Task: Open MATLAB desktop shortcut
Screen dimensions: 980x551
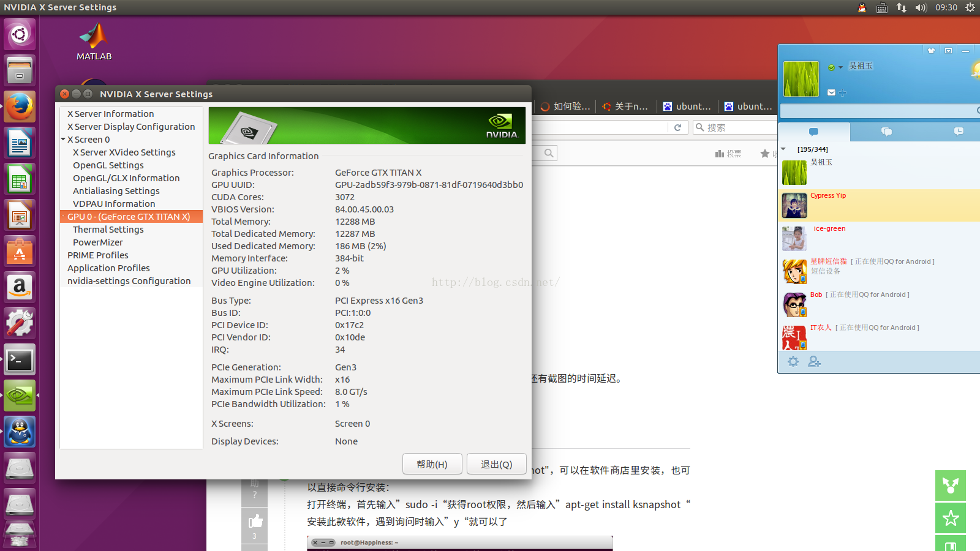Action: pos(94,42)
